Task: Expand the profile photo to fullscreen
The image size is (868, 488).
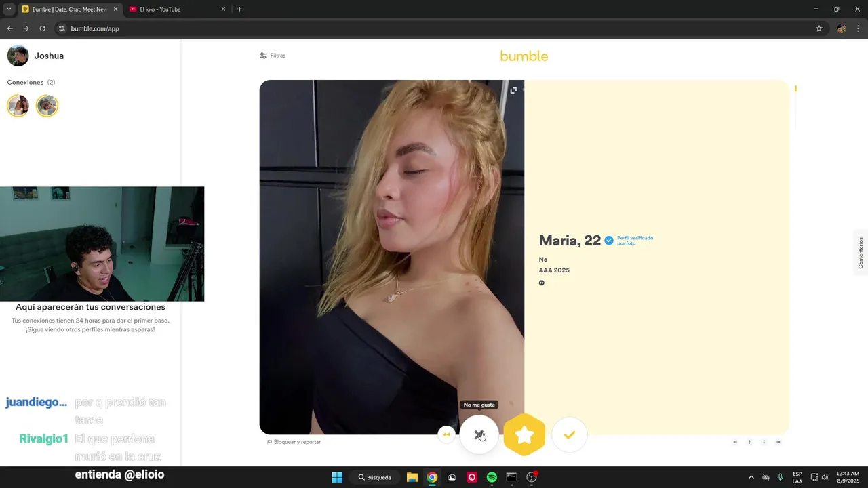Action: coord(513,90)
